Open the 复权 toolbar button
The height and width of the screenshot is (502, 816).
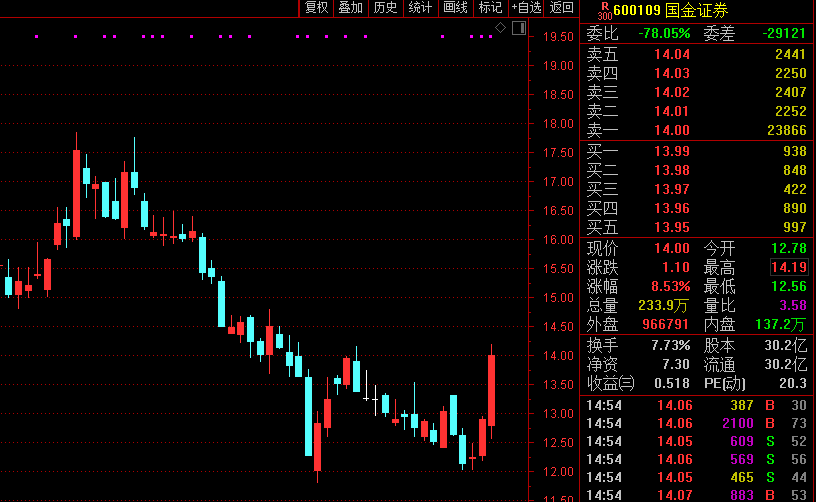pyautogui.click(x=316, y=8)
